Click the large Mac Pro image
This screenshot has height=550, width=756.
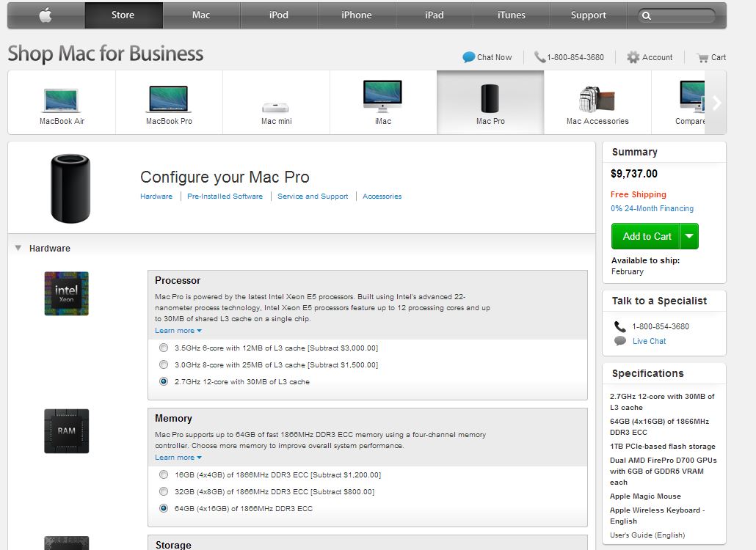point(70,188)
